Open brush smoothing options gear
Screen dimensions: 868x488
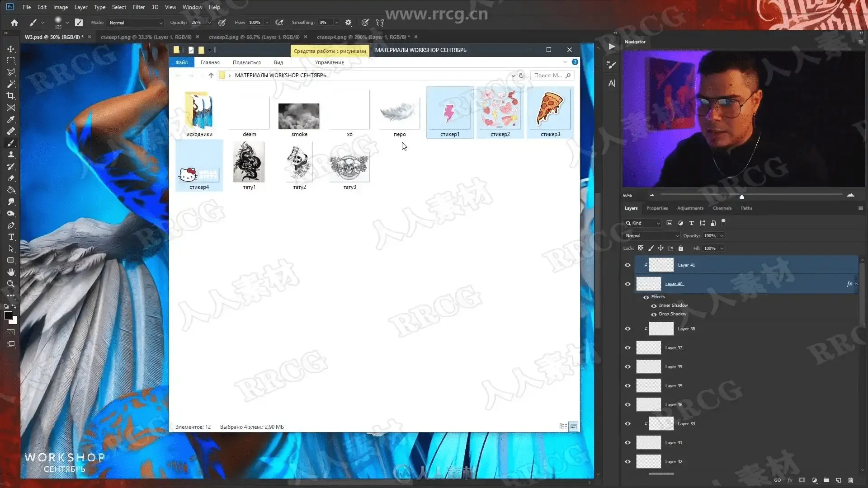[x=348, y=23]
